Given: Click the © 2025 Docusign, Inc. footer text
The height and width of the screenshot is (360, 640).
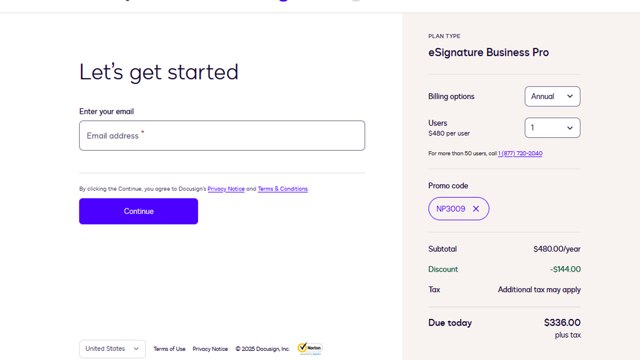Looking at the screenshot, I should (262, 349).
